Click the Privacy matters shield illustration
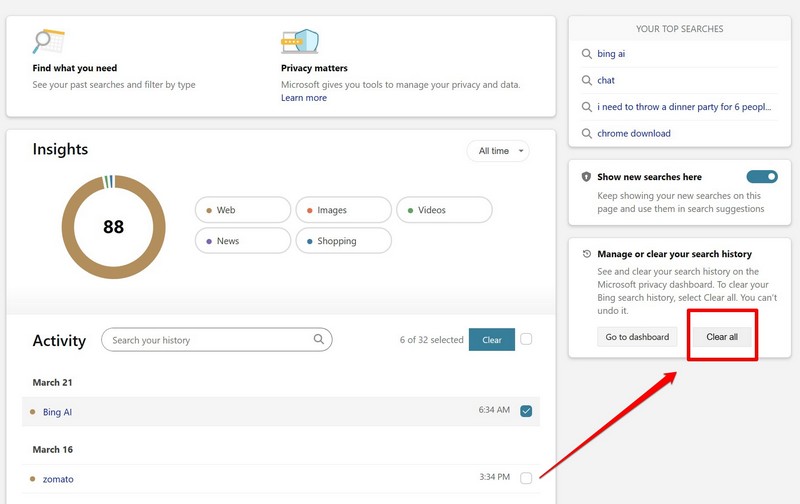This screenshot has width=800, height=504. point(300,42)
